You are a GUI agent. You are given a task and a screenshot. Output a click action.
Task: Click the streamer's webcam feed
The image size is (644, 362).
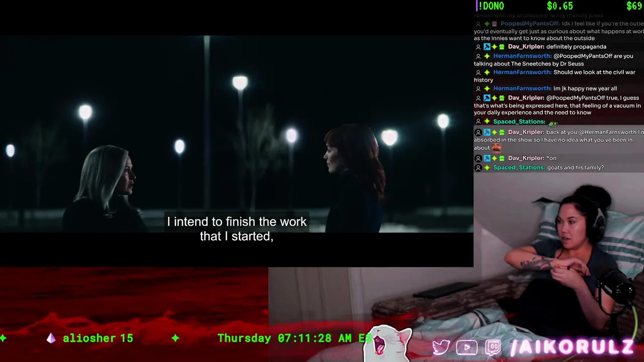(x=558, y=266)
